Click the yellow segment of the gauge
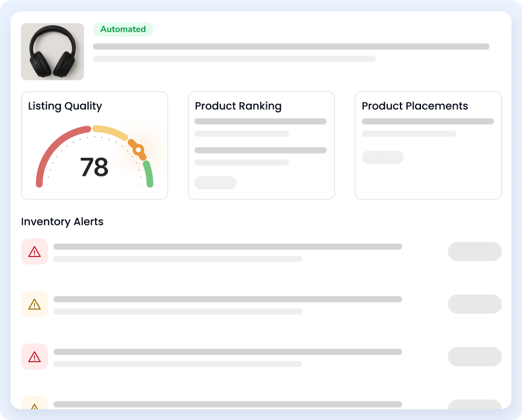 110,131
